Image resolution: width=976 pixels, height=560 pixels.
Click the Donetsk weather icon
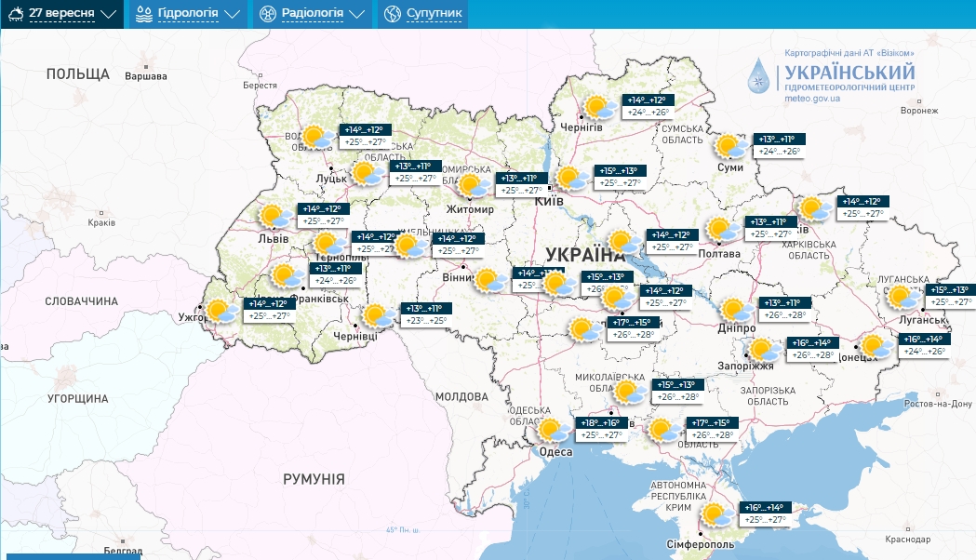(877, 346)
